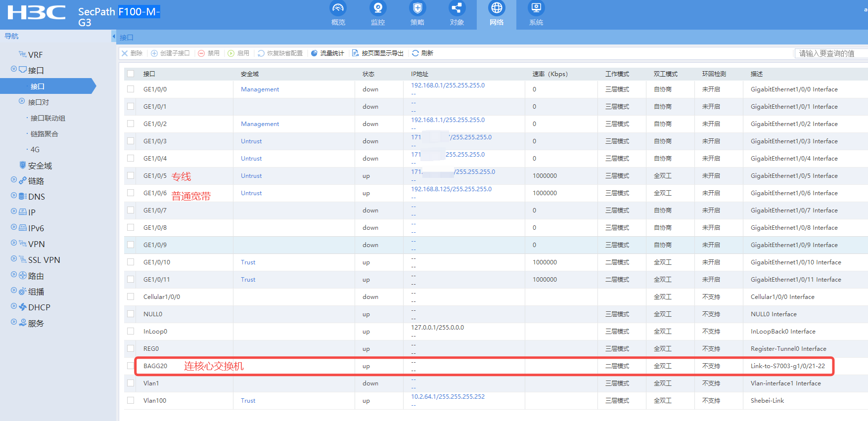Open the 策略 policy shield icon

click(417, 8)
